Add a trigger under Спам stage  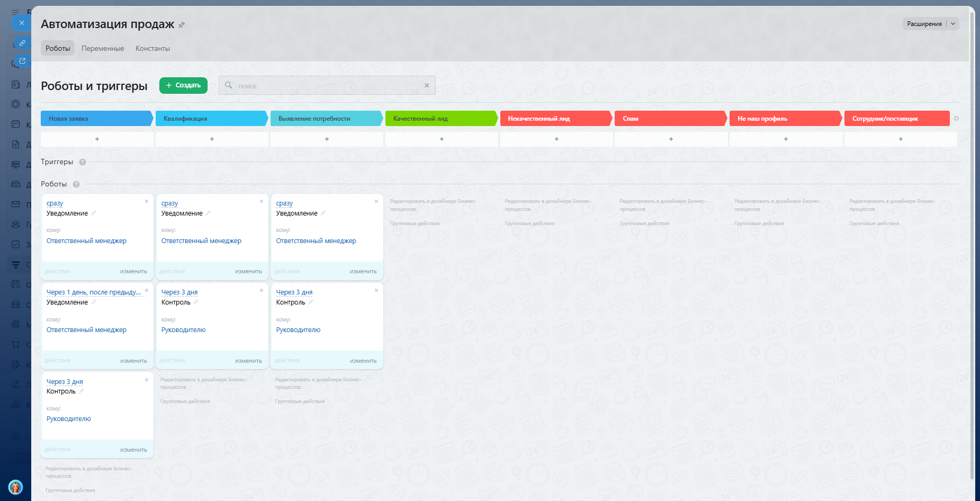click(671, 139)
